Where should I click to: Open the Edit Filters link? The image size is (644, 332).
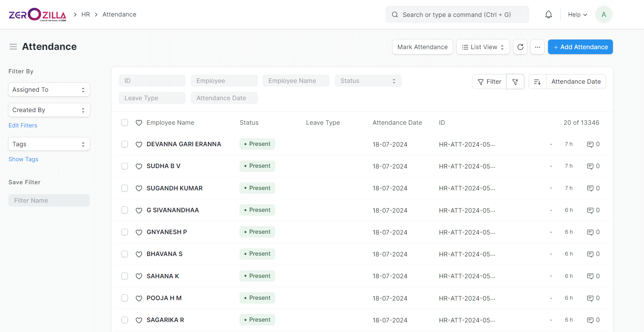point(23,126)
